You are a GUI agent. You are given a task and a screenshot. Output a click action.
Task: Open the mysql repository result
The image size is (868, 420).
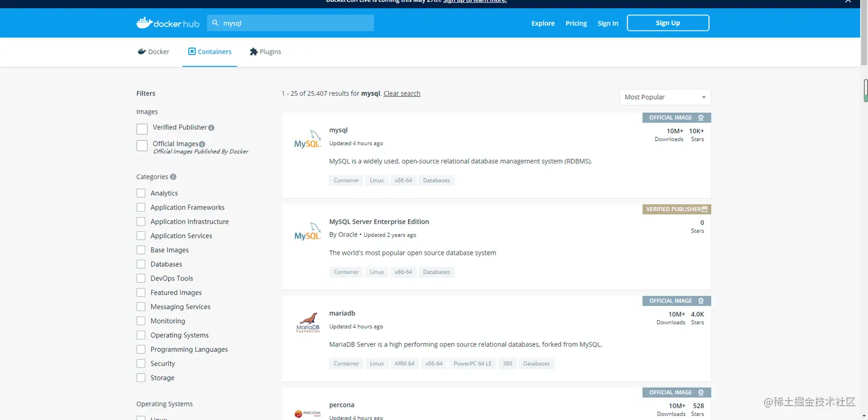click(338, 130)
